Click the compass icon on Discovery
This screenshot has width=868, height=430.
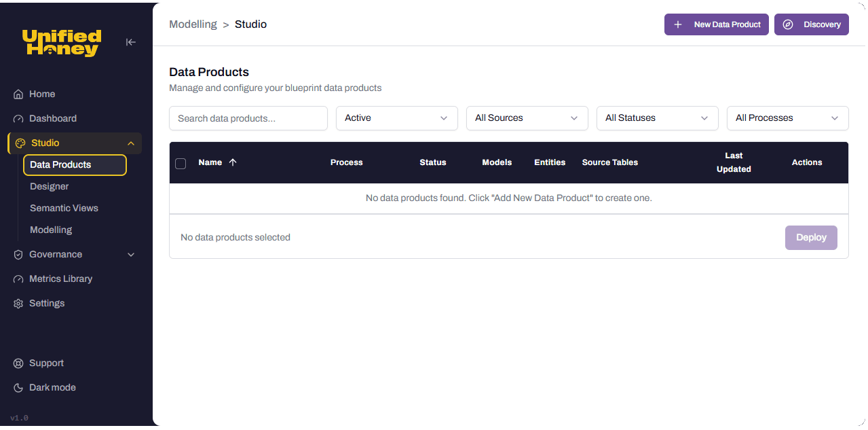pos(788,24)
